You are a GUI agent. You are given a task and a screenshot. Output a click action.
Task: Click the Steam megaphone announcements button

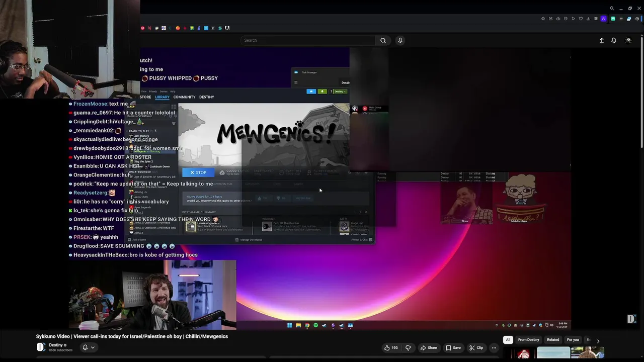(311, 92)
